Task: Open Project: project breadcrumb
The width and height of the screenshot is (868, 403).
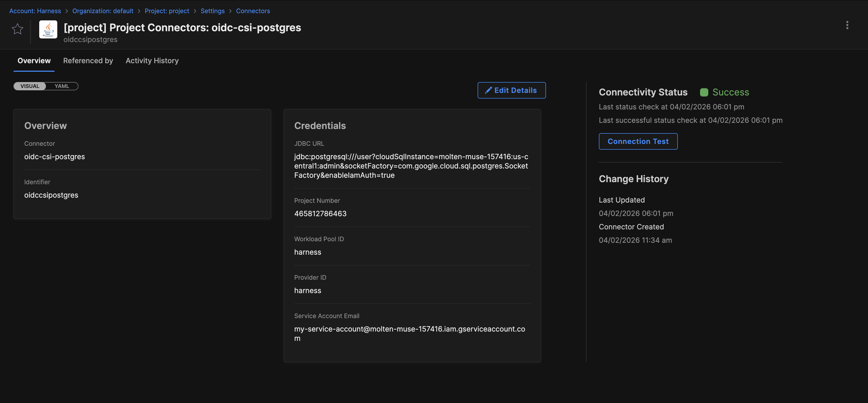Action: (167, 11)
